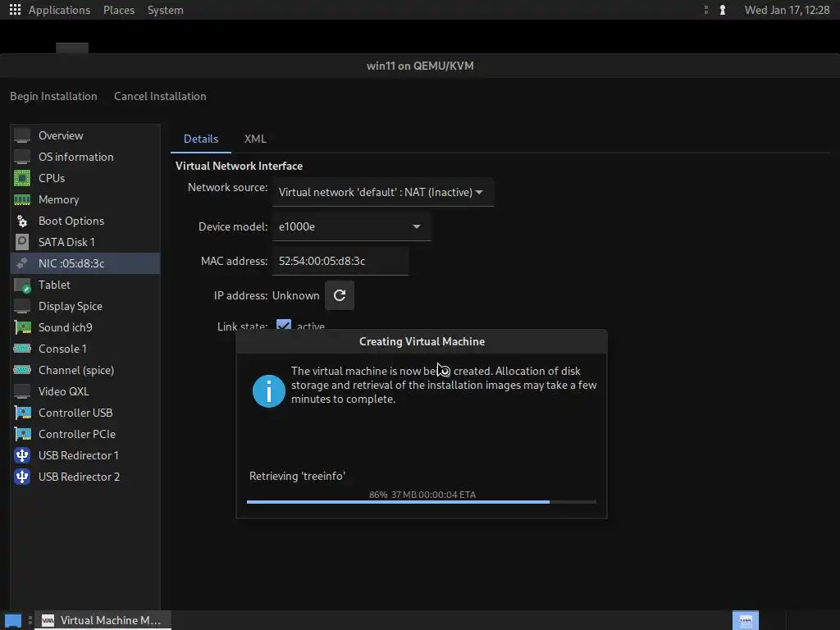Viewport: 840px width, 630px height.
Task: Select the USB Redirector 2 USB icon
Action: pos(22,477)
